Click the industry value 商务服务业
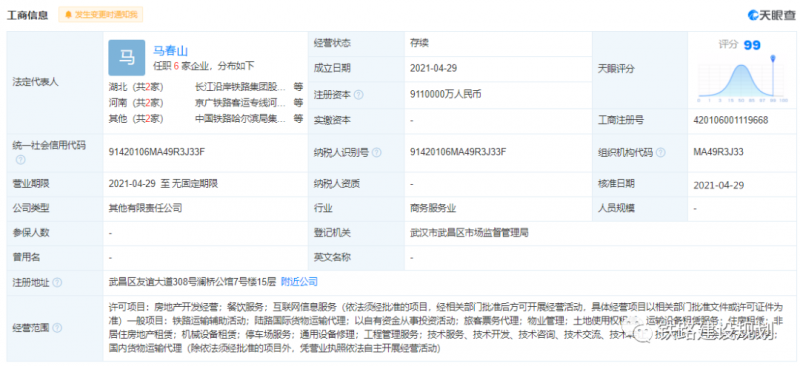800x366 pixels. point(433,208)
